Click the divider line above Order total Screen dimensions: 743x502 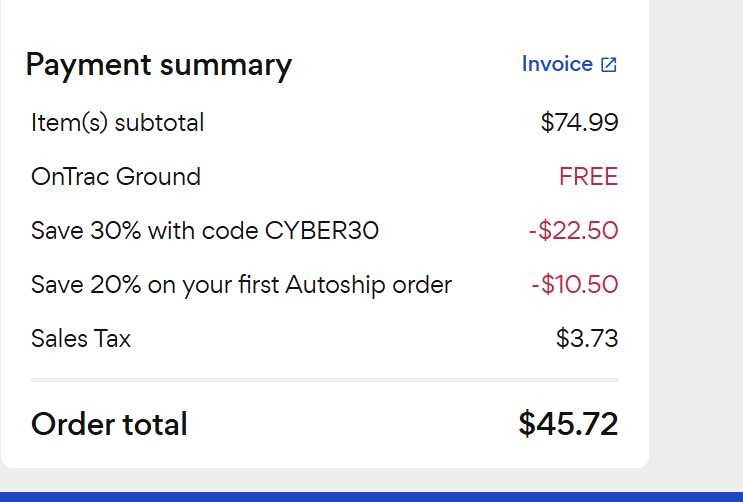(325, 380)
